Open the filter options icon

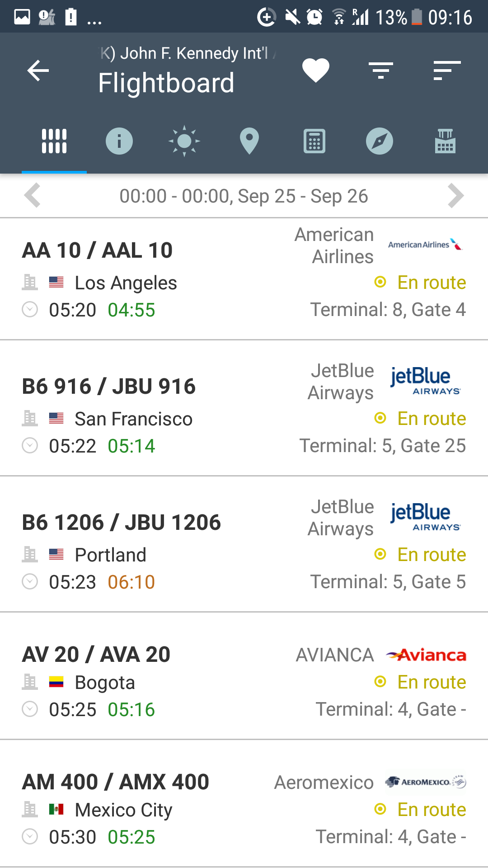tap(381, 71)
